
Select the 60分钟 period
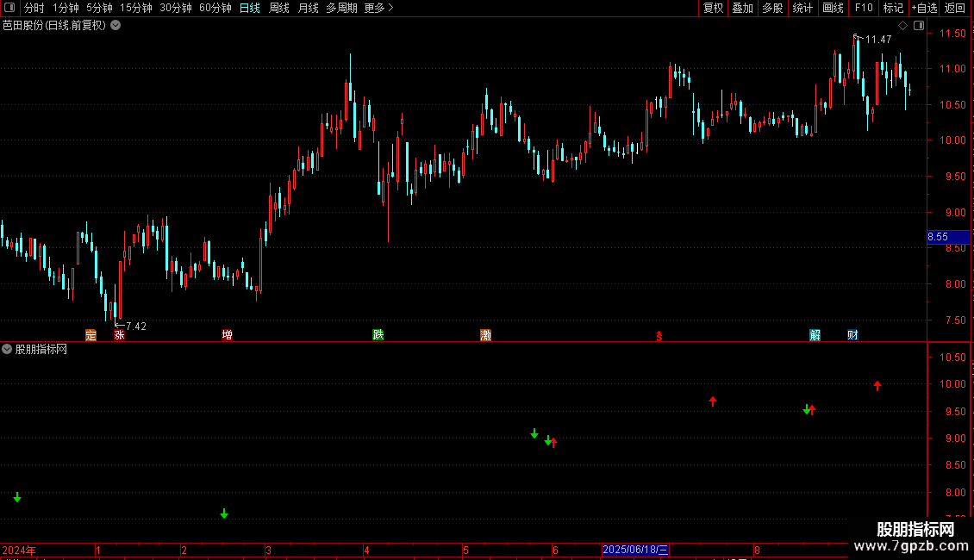215,8
